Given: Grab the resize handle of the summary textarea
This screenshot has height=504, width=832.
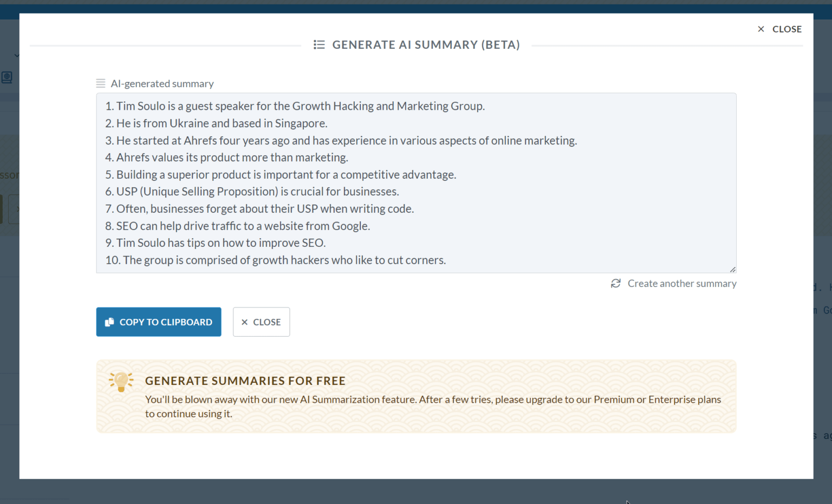Looking at the screenshot, I should coord(732,269).
